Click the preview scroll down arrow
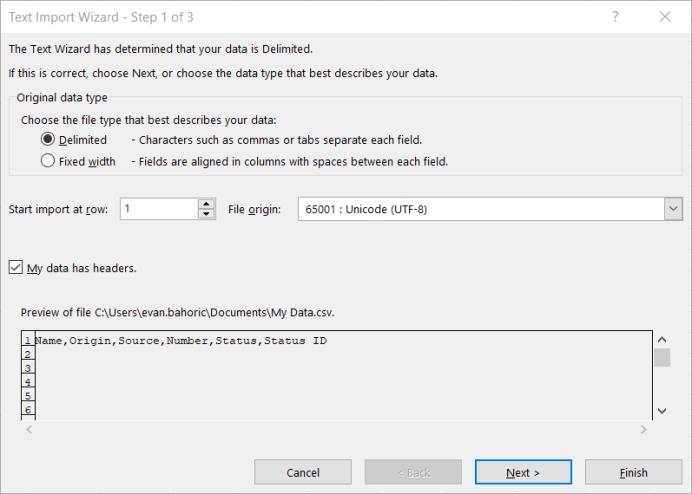This screenshot has width=692, height=494. pyautogui.click(x=662, y=411)
